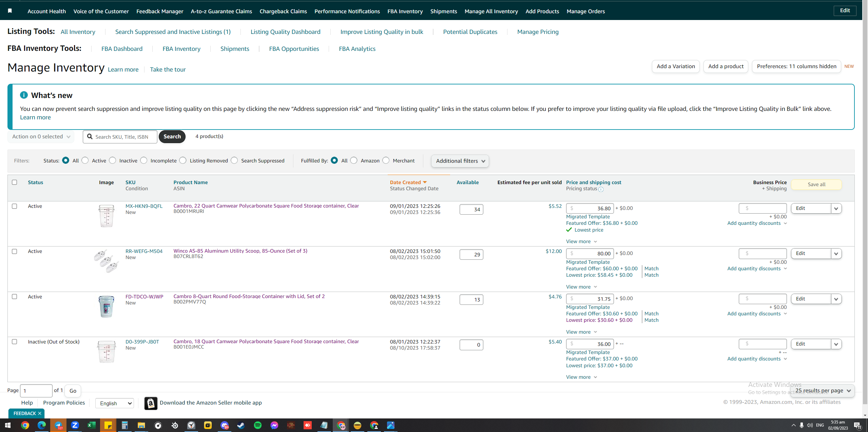This screenshot has height=432, width=868.
Task: Click the Available quantity field showing 34
Action: [471, 209]
